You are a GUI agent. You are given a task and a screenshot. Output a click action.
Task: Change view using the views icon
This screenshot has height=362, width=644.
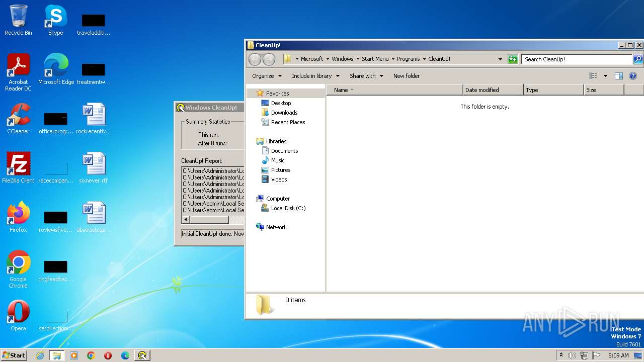click(593, 76)
